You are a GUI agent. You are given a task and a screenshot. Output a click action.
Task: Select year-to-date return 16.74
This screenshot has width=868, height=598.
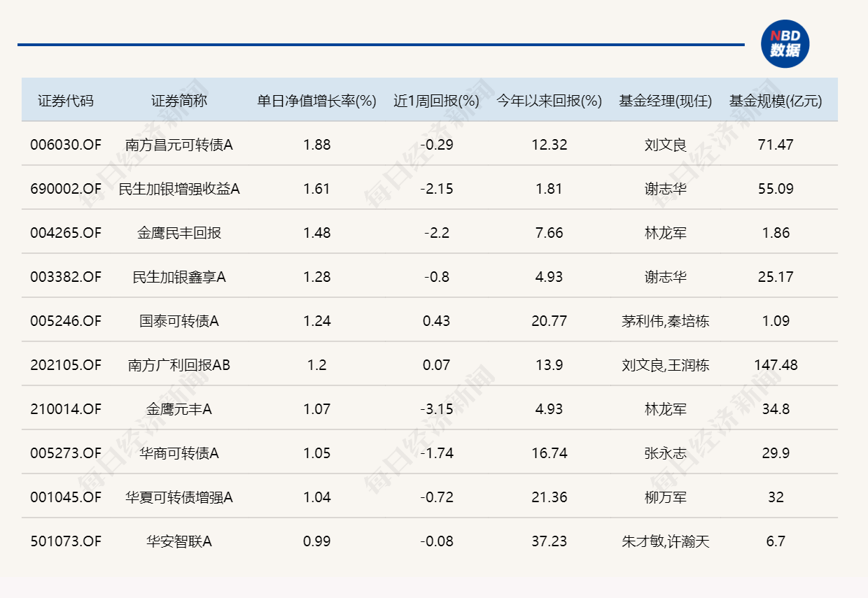549,453
